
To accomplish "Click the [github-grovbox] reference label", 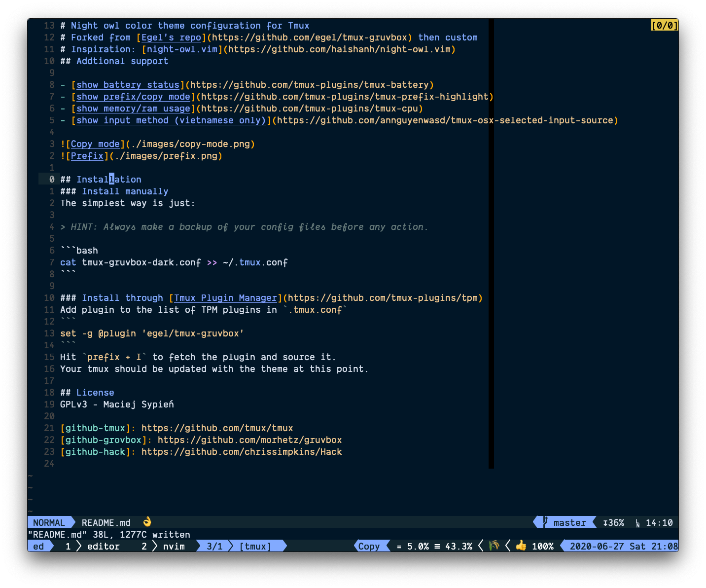I will pyautogui.click(x=103, y=440).
